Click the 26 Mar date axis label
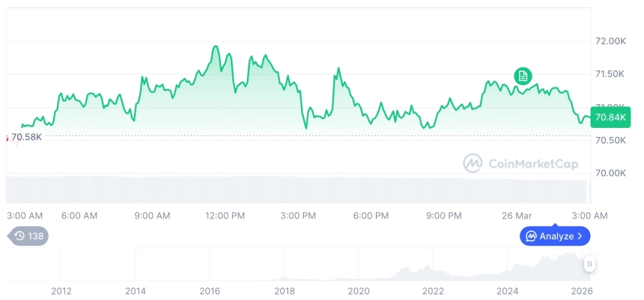644x300 pixels. coord(517,215)
